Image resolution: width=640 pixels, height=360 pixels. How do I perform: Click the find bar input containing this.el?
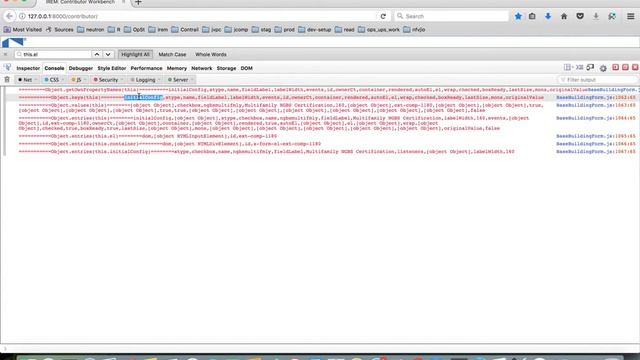[53, 54]
